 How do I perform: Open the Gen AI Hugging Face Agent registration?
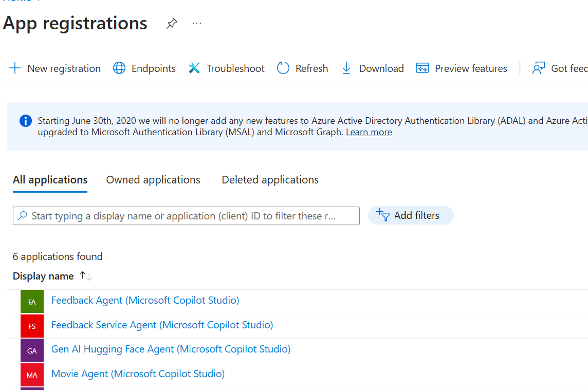pyautogui.click(x=171, y=349)
